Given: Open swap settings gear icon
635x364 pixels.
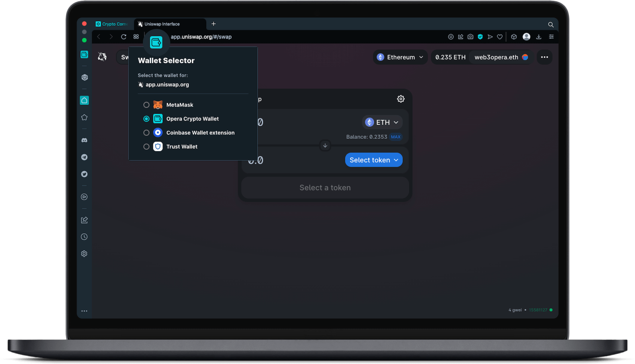Looking at the screenshot, I should (401, 99).
